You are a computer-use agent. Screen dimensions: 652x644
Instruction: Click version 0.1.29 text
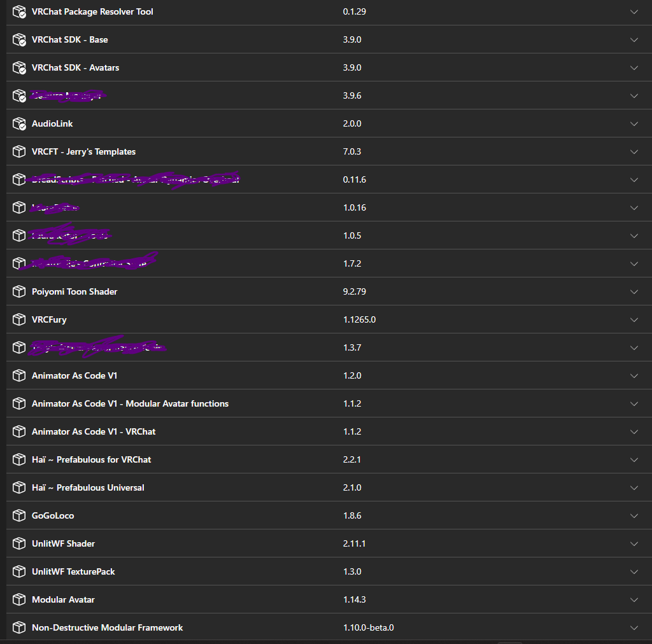tap(354, 11)
